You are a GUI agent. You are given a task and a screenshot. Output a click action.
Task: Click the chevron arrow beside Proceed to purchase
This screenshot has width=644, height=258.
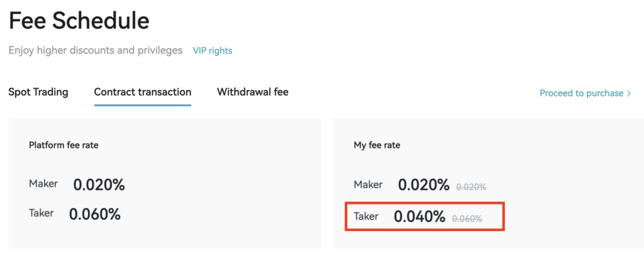tap(629, 93)
